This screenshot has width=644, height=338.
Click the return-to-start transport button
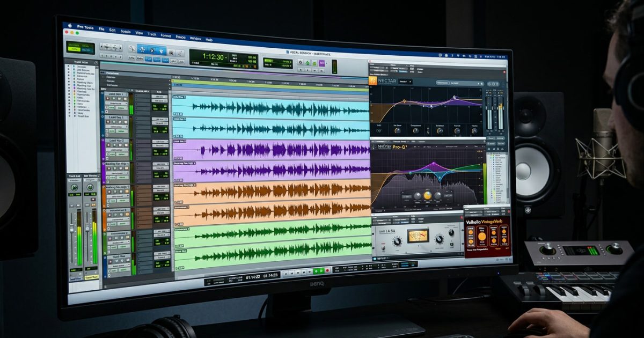287,274
